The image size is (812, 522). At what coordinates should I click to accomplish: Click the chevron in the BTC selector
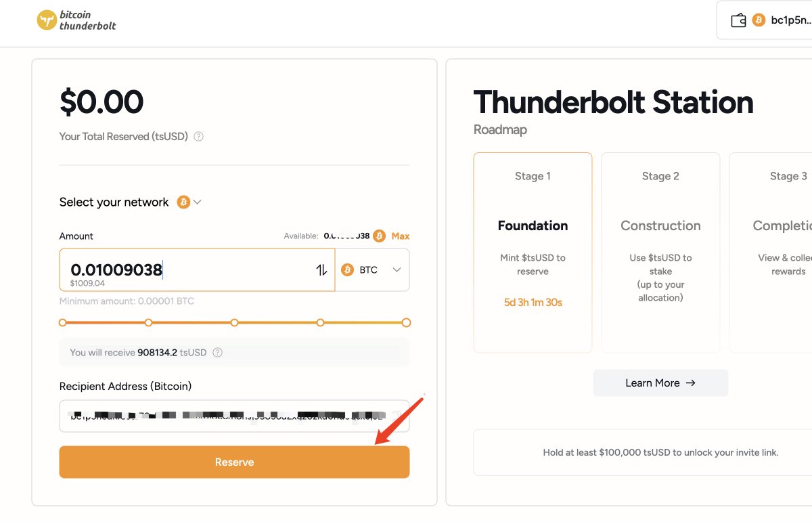(397, 270)
